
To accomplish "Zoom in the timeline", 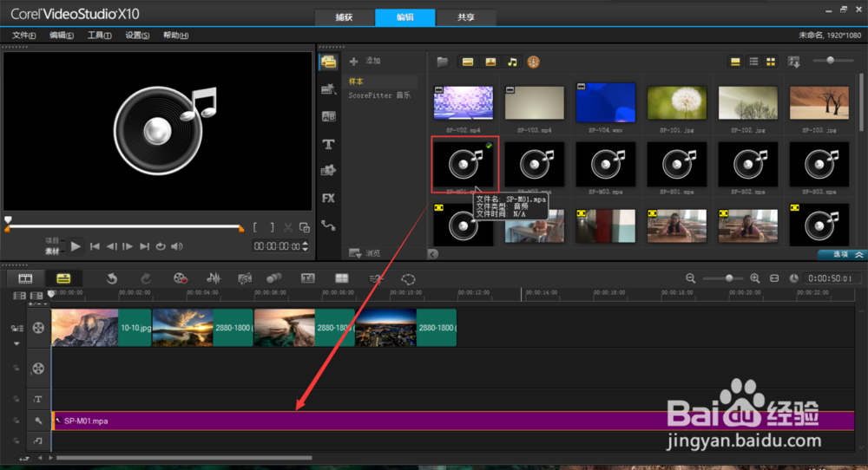I will (x=754, y=278).
